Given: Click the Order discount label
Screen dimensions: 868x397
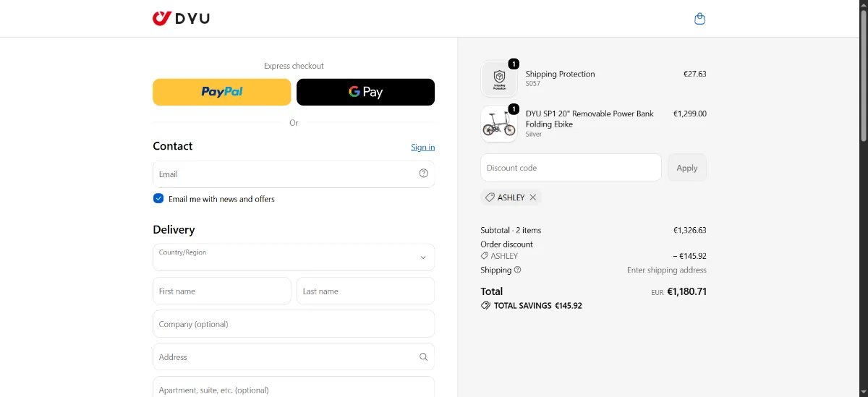Looking at the screenshot, I should click(506, 244).
